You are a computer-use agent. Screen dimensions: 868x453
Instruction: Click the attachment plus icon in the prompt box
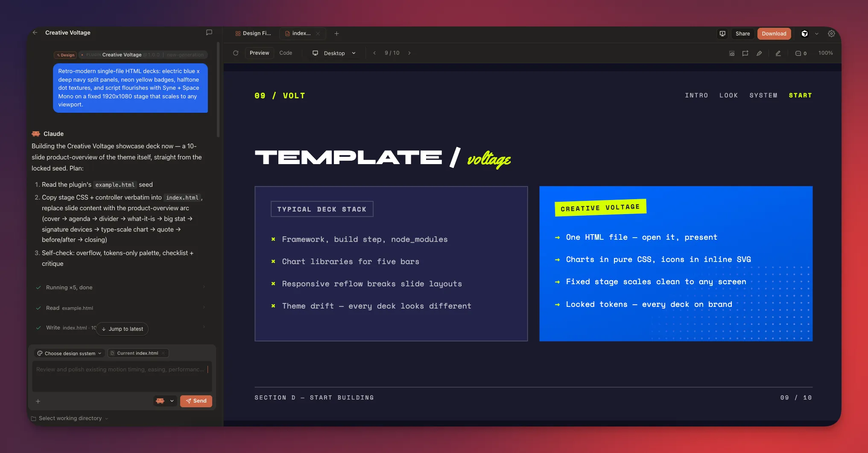[x=38, y=401]
